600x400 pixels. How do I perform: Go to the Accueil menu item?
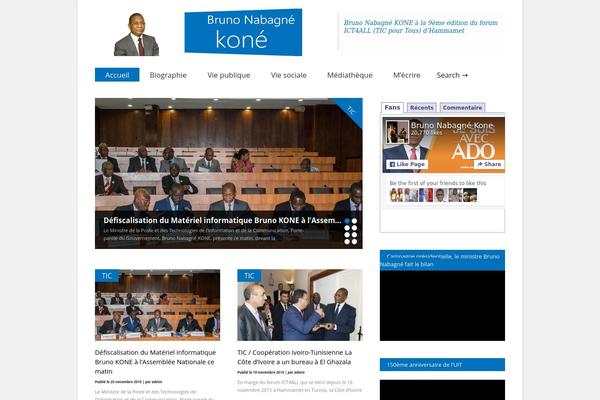click(x=117, y=75)
